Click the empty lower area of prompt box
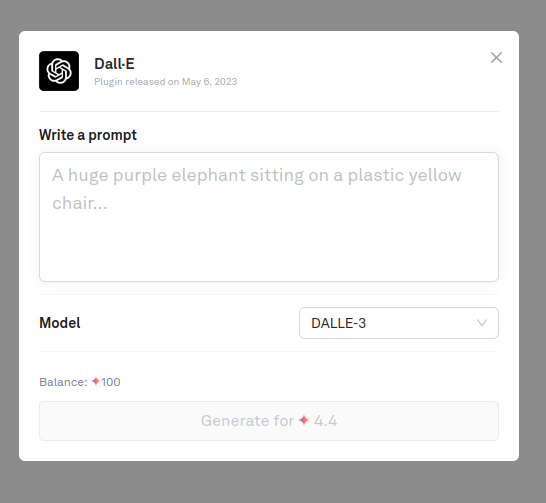The image size is (546, 503). point(269,251)
